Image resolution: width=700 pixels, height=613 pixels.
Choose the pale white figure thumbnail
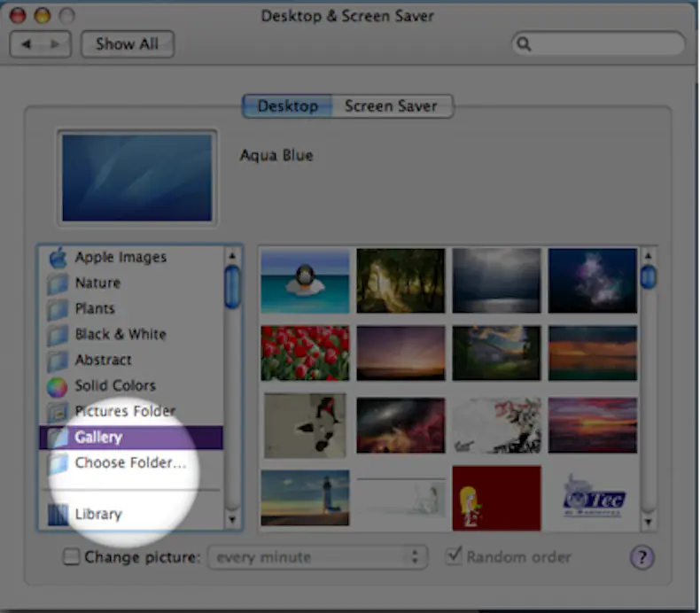(401, 498)
